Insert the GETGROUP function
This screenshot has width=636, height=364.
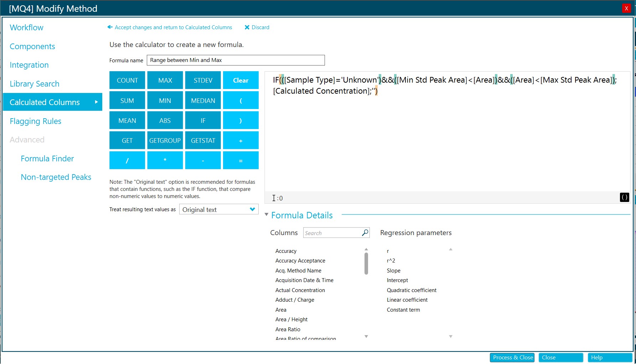click(165, 140)
